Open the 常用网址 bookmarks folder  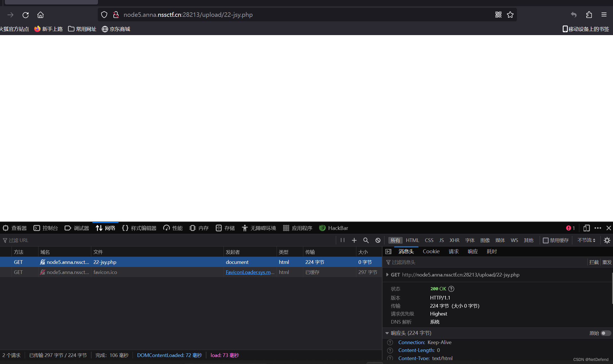pos(82,29)
